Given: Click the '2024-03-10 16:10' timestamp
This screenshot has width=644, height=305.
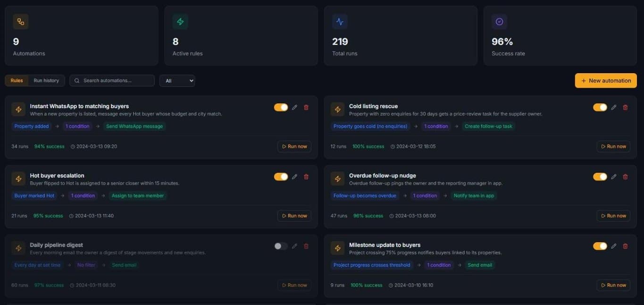Looking at the screenshot, I should click(x=414, y=285).
